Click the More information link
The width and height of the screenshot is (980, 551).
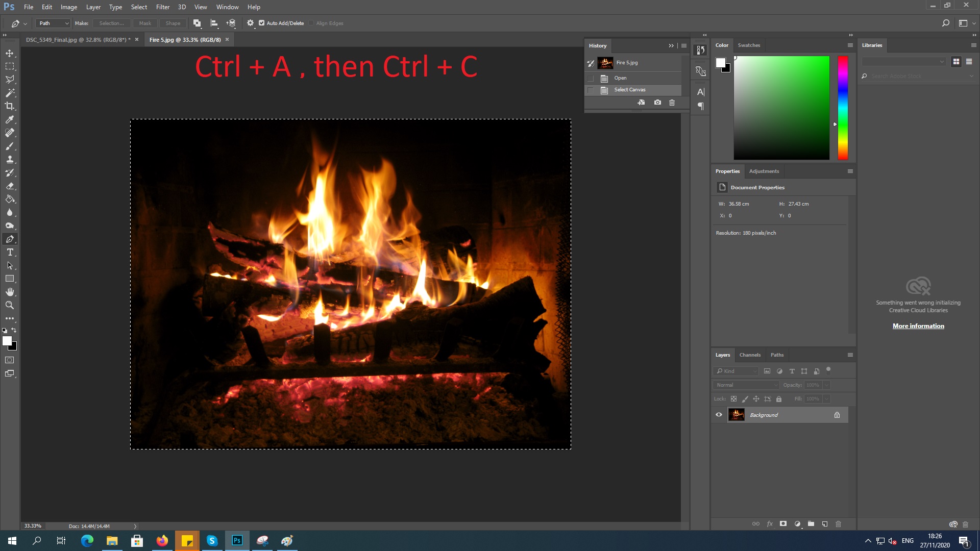pos(918,325)
